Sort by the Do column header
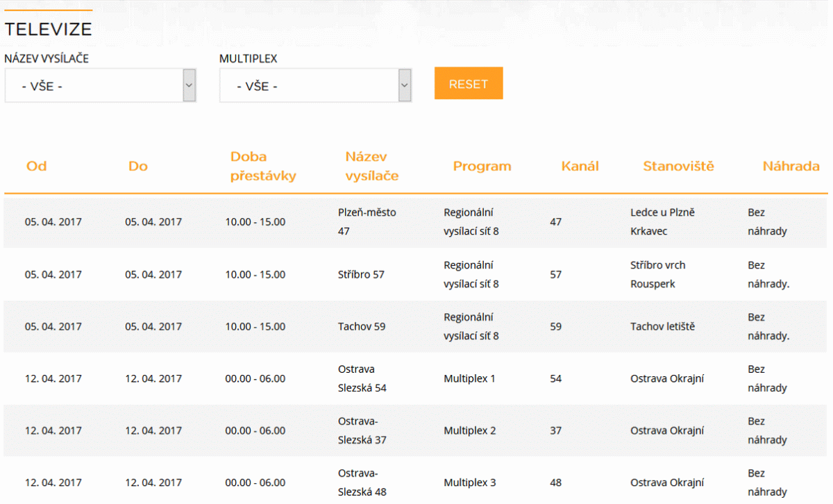The image size is (833, 504). 138,166
